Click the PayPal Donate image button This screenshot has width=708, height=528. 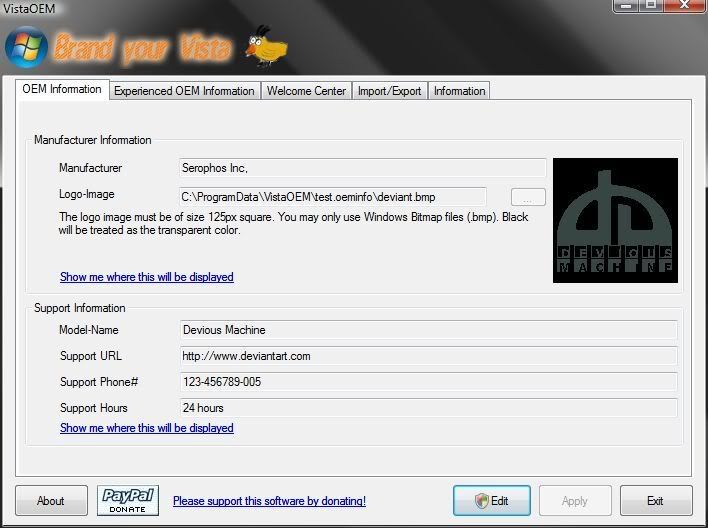tap(128, 500)
